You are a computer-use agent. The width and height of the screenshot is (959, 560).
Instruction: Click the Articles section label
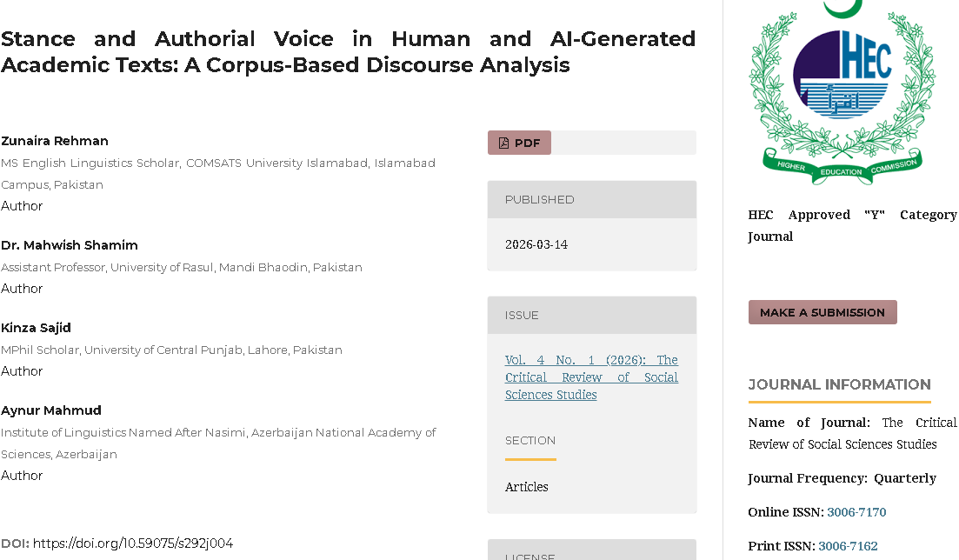527,487
